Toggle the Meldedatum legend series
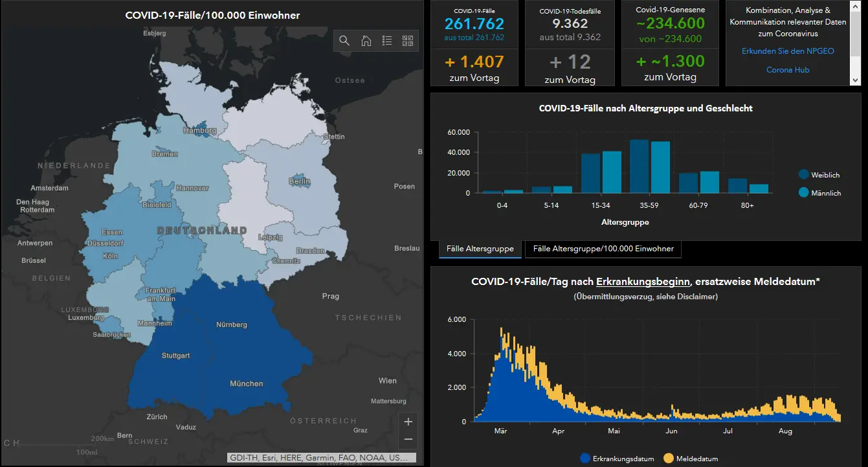 691,459
